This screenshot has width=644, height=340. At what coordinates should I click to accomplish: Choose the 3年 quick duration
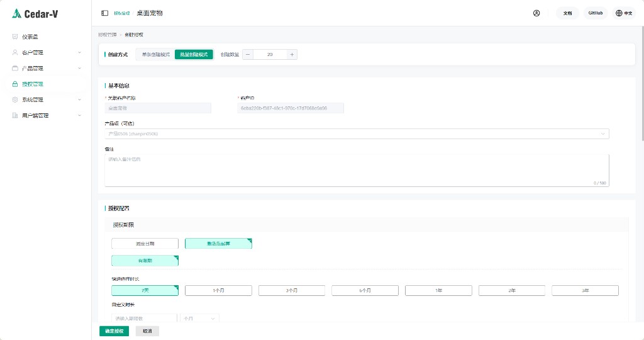(586, 290)
